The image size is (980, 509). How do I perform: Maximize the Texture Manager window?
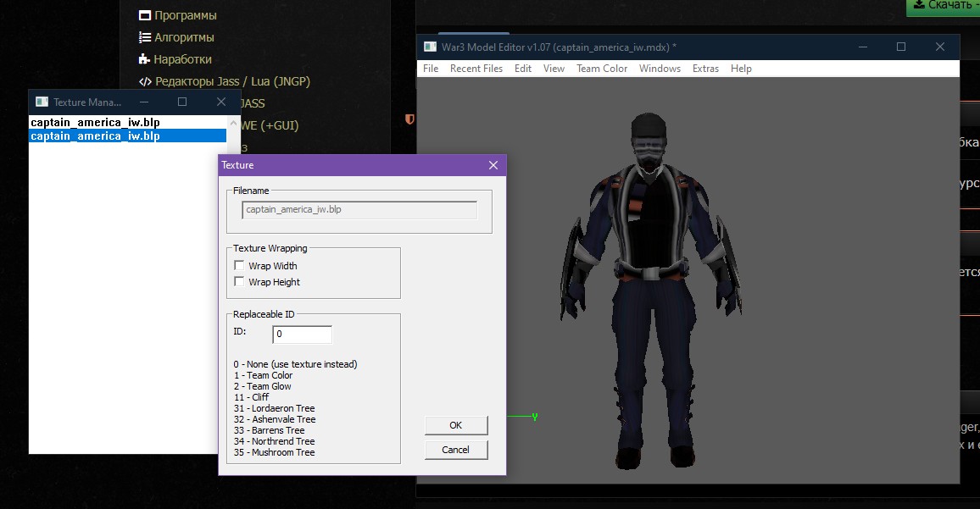pyautogui.click(x=182, y=102)
